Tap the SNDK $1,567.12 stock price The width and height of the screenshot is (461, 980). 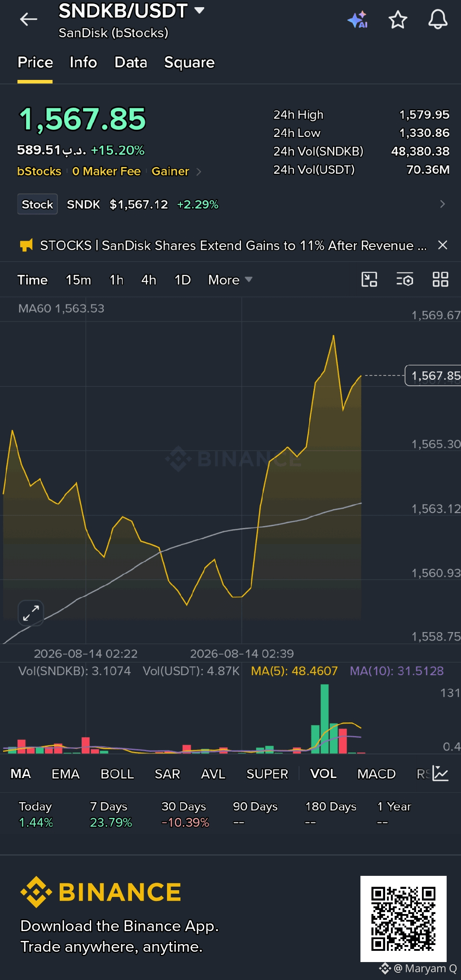tap(139, 205)
